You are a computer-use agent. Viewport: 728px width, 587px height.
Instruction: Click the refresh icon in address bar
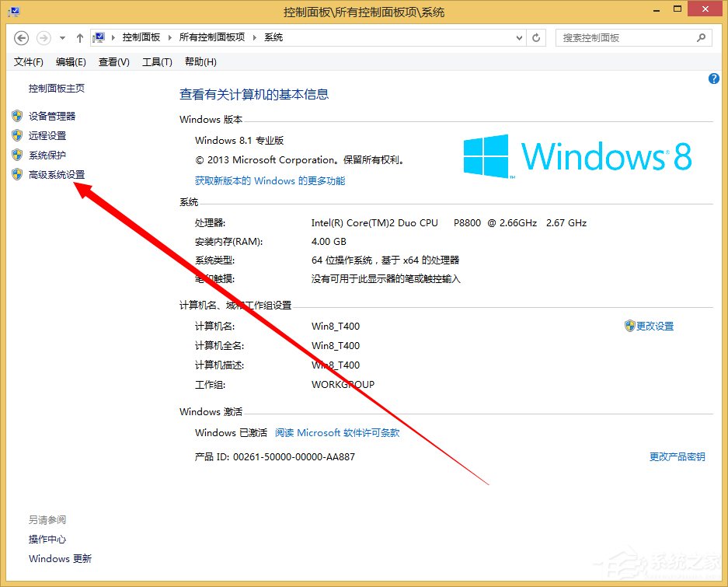pyautogui.click(x=536, y=37)
